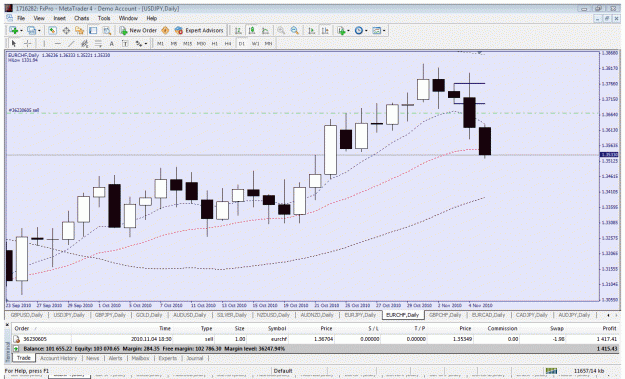Select the Equidistant Channel tool
The width and height of the screenshot is (625, 379).
point(85,43)
